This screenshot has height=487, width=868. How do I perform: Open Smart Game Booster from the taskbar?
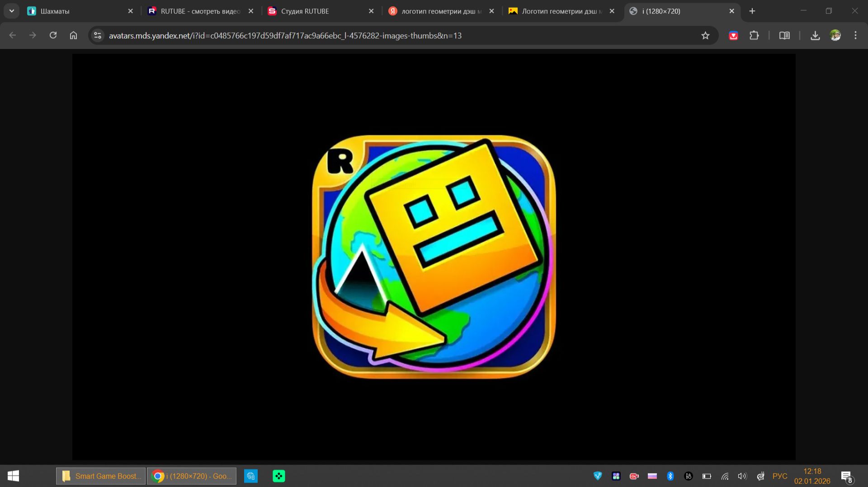[99, 476]
